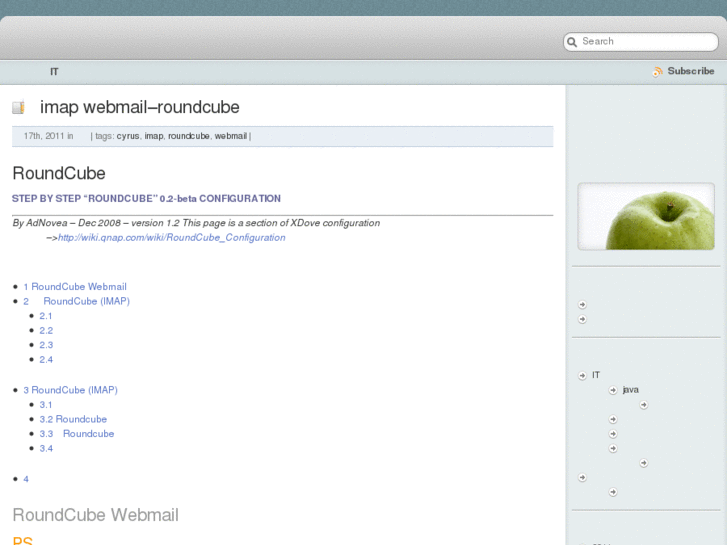
Task: Click the Subscribe link
Action: (690, 71)
